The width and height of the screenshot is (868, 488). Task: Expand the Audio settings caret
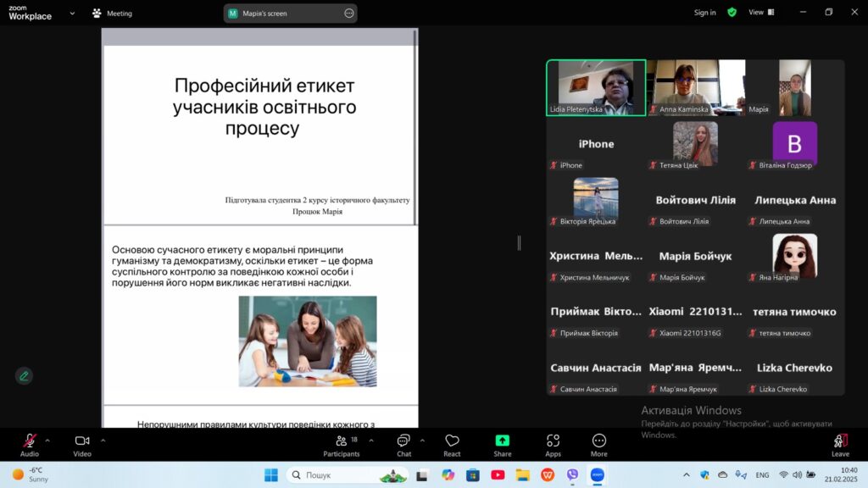tap(47, 440)
